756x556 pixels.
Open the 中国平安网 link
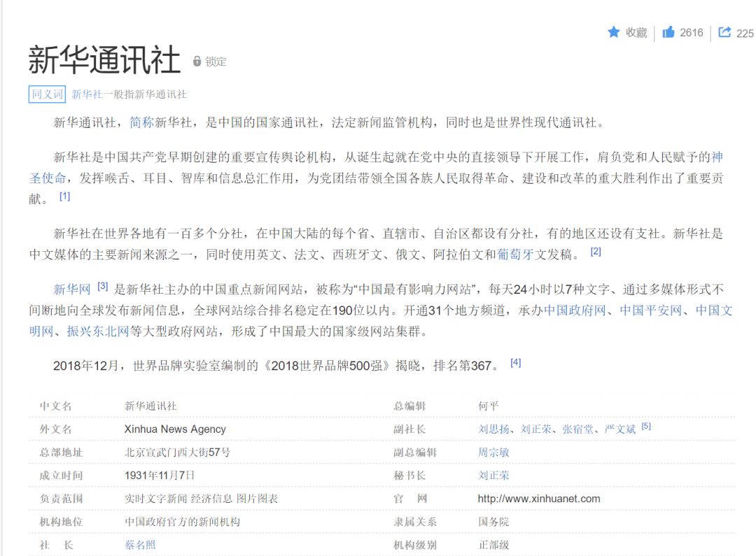coord(651,311)
